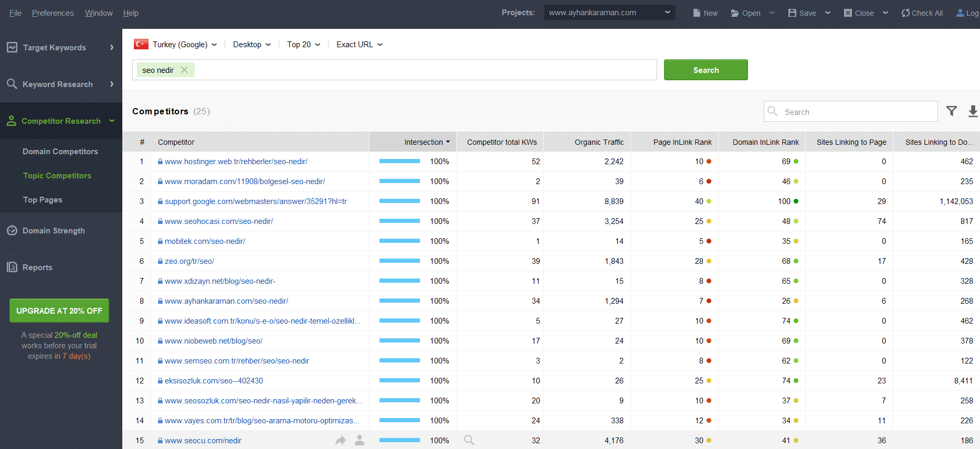980x449 pixels.
Task: Expand the Open button dropdown arrow
Action: [772, 13]
